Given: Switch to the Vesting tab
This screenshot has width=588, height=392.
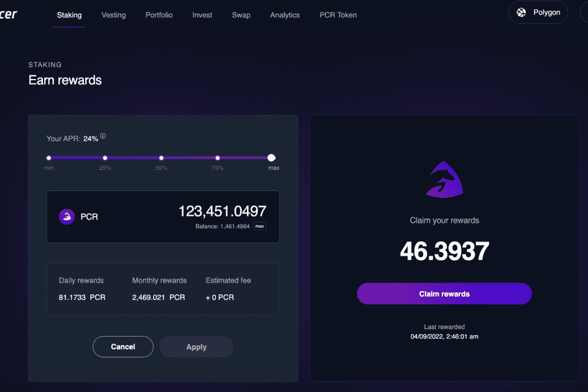Looking at the screenshot, I should [x=113, y=15].
